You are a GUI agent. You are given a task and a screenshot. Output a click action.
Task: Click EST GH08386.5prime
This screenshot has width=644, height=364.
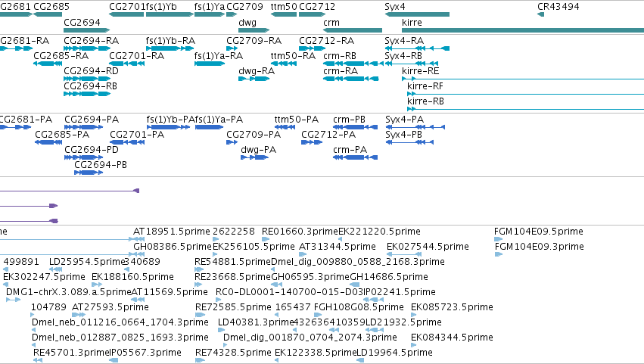(x=173, y=247)
